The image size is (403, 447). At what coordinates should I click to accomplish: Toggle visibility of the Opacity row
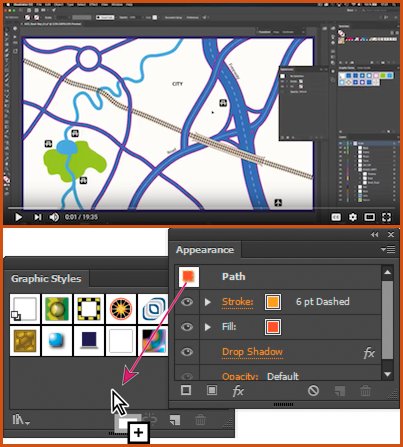click(x=187, y=376)
